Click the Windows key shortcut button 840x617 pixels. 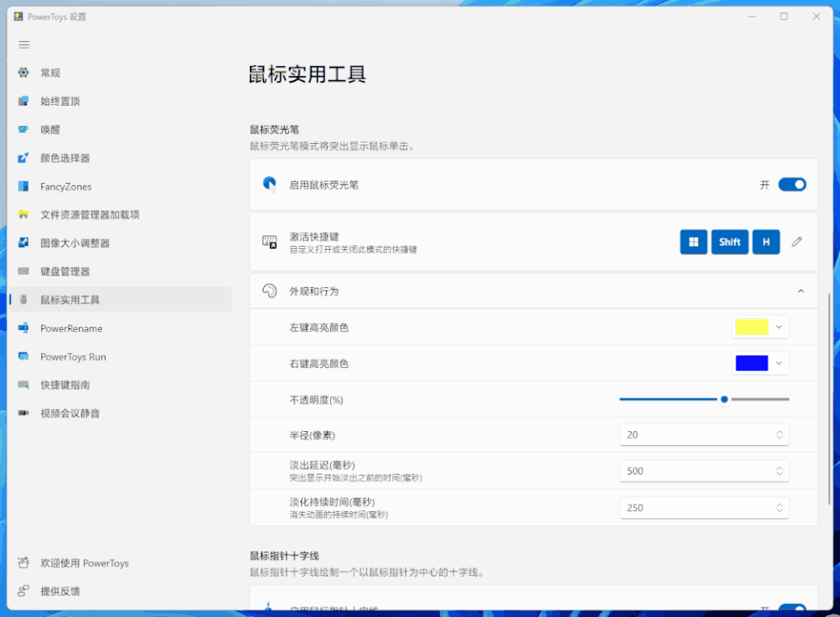694,241
